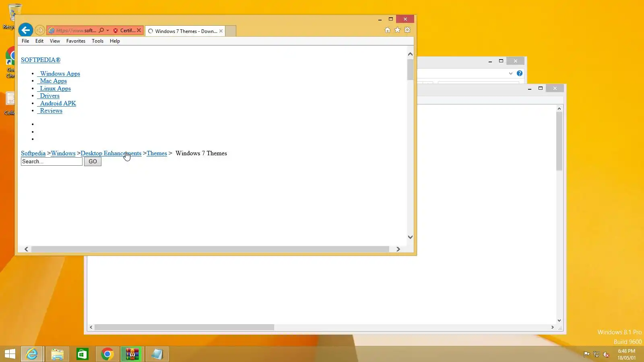This screenshot has height=362, width=644.
Task: Click the Desktop Enhancements breadcrumb link
Action: (111, 153)
